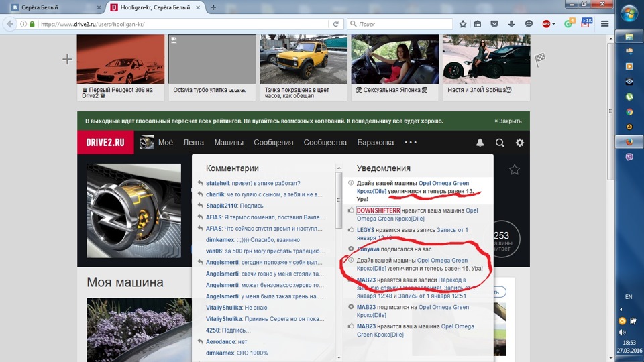The height and width of the screenshot is (362, 644).
Task: Close the green ratings banner via Закрыть
Action: pyautogui.click(x=508, y=121)
